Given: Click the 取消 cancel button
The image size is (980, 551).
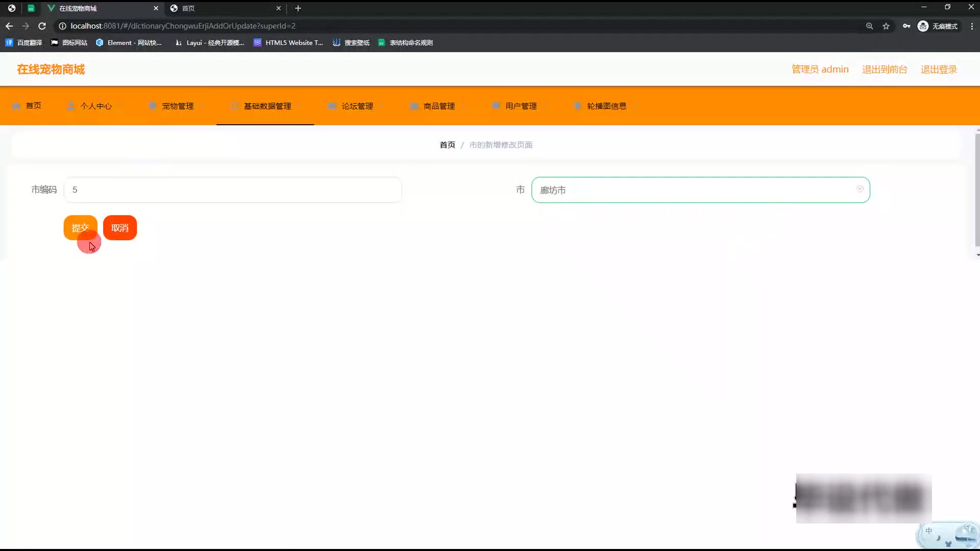Looking at the screenshot, I should tap(120, 228).
